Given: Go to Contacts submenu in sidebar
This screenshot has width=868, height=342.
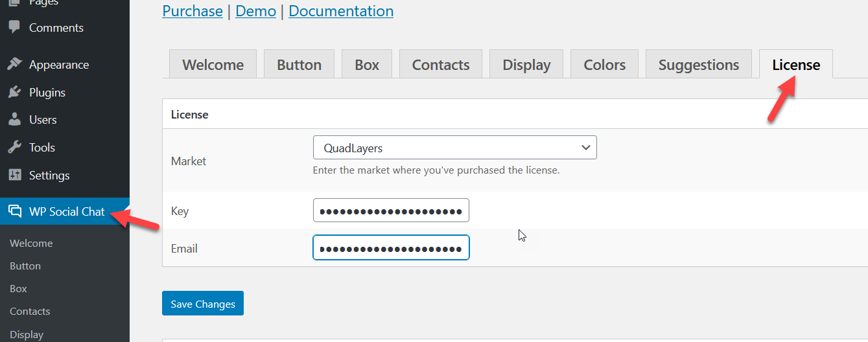Looking at the screenshot, I should pyautogui.click(x=30, y=312).
